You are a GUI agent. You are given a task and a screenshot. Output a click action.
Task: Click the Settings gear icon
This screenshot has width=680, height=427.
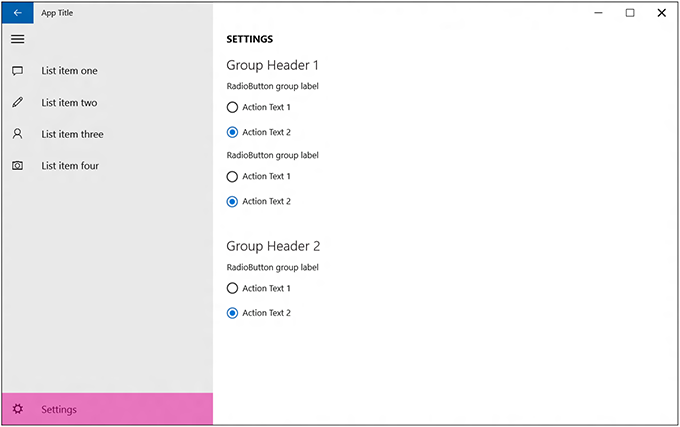pyautogui.click(x=17, y=409)
